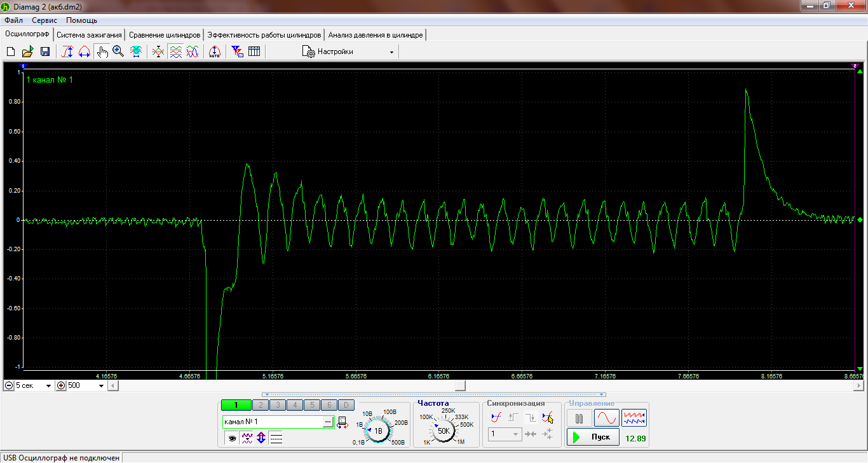868x463 pixels.
Task: Click the horizontal lines style icon
Action: point(276,438)
